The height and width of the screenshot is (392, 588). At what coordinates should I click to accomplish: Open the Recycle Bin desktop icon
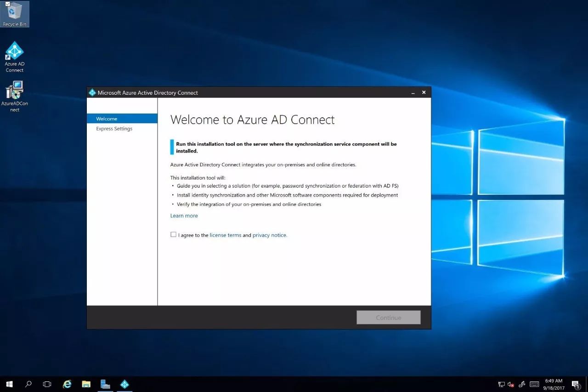click(14, 14)
